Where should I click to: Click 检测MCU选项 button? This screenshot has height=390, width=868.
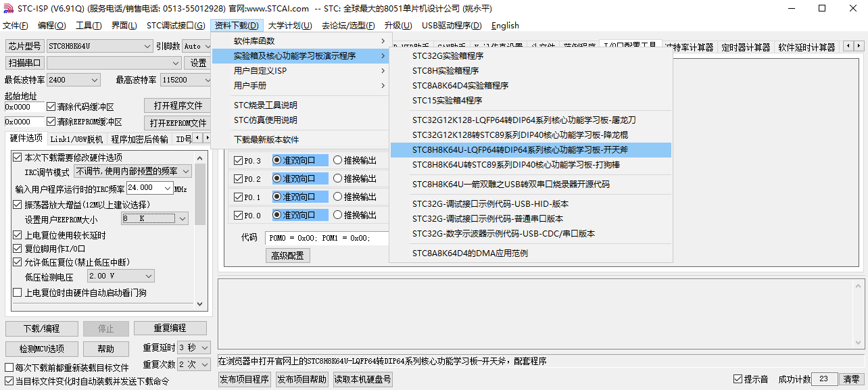(41, 349)
